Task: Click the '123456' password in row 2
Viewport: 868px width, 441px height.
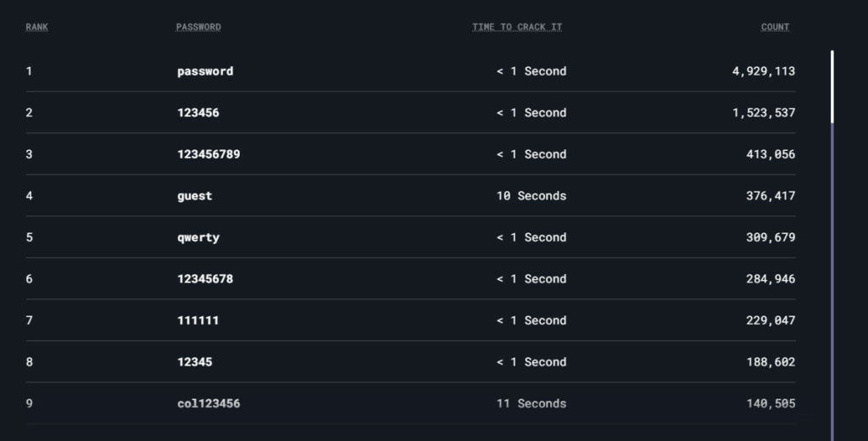Action: pyautogui.click(x=198, y=113)
